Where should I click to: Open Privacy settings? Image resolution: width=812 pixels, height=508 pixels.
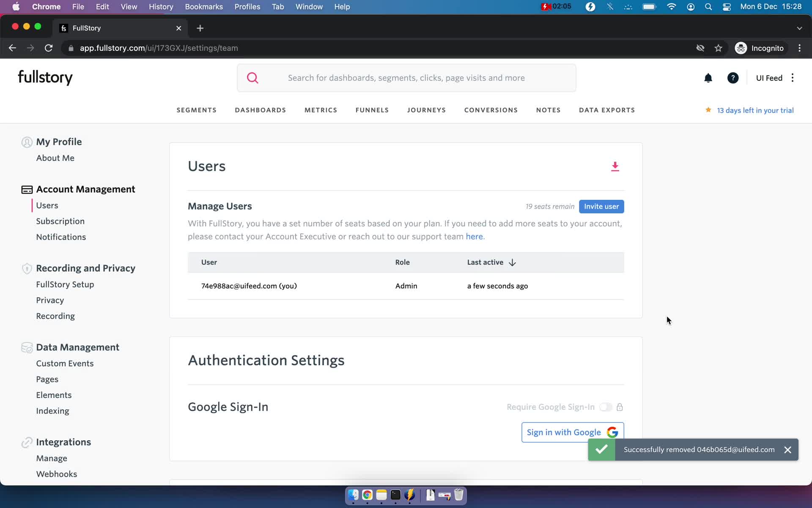[x=50, y=300]
